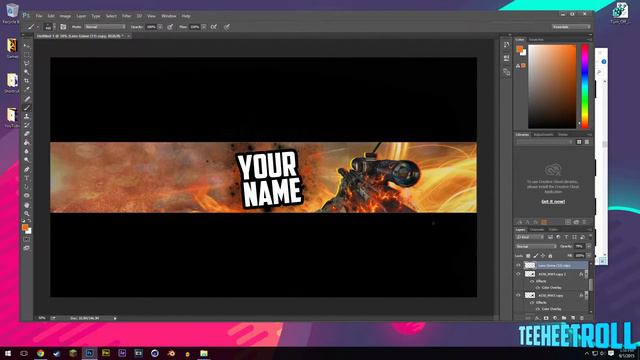640x360 pixels.
Task: Switch to the Swatches tab
Action: click(536, 40)
